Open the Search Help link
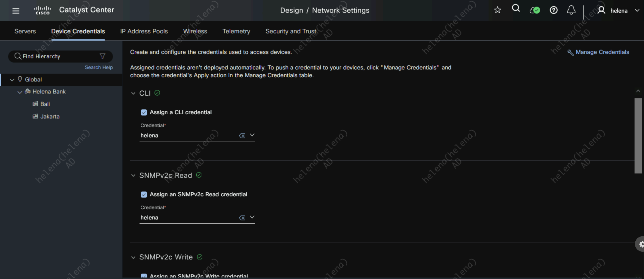644x279 pixels. coord(99,67)
